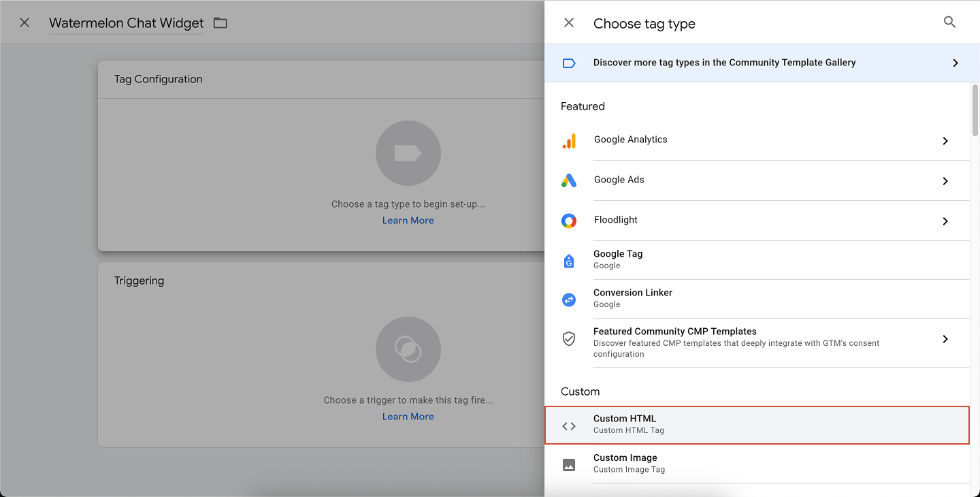Expand Featured Community CMP Templates
This screenshot has width=980, height=497.
click(x=945, y=339)
